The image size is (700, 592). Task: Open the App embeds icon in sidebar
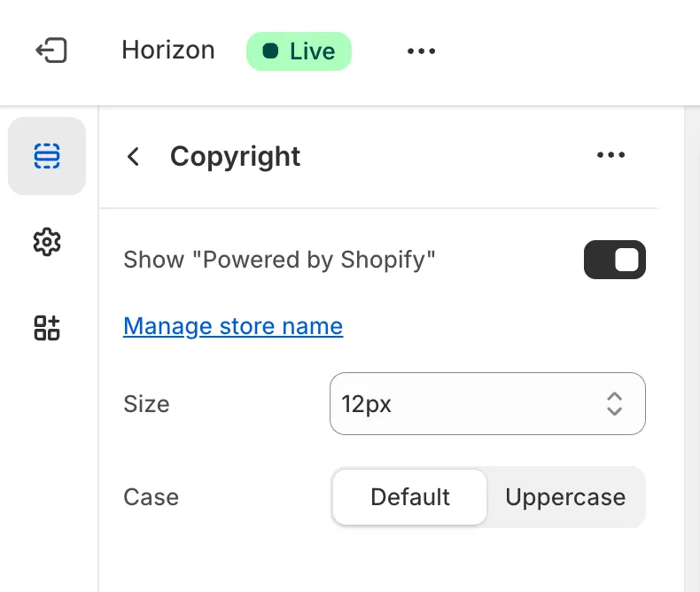pos(47,327)
